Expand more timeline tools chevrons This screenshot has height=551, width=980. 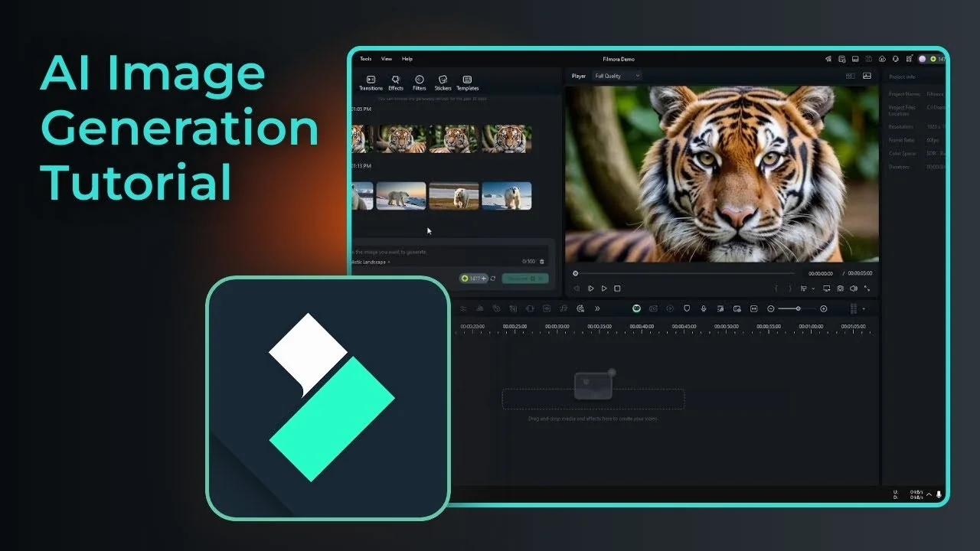597,308
